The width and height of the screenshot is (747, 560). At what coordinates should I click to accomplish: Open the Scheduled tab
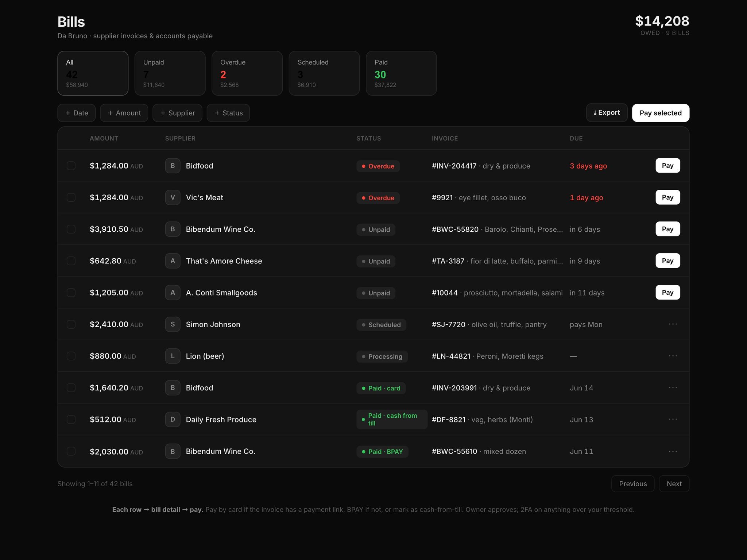click(324, 73)
